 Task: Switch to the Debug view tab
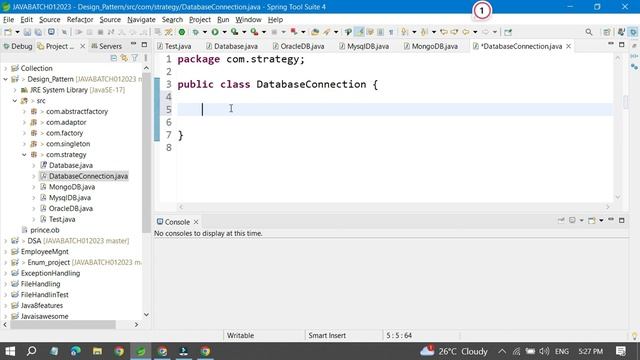click(x=18, y=46)
